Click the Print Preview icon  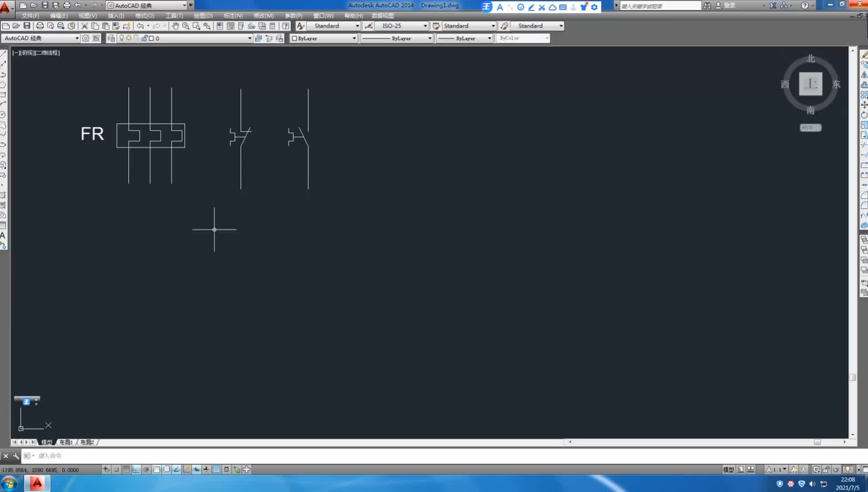point(51,26)
